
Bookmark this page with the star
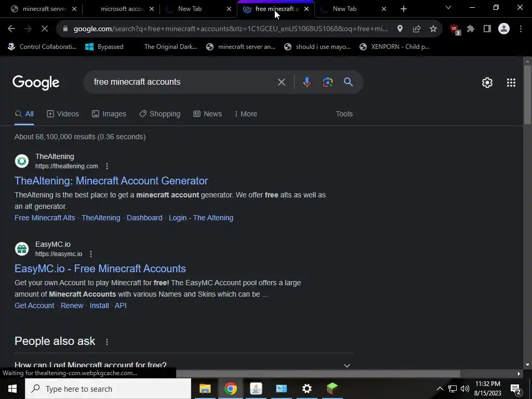433,29
